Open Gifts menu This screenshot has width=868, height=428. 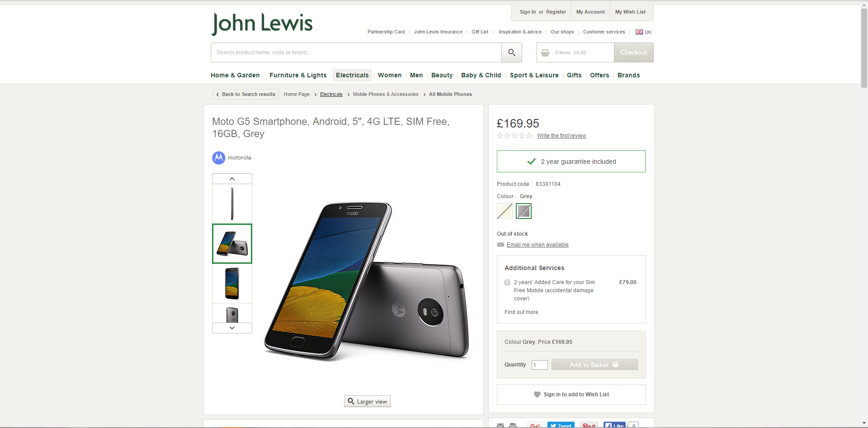[x=574, y=75]
